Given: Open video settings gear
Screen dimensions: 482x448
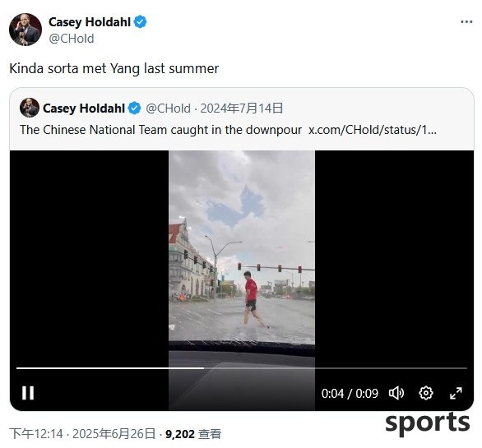Looking at the screenshot, I should pyautogui.click(x=426, y=393).
